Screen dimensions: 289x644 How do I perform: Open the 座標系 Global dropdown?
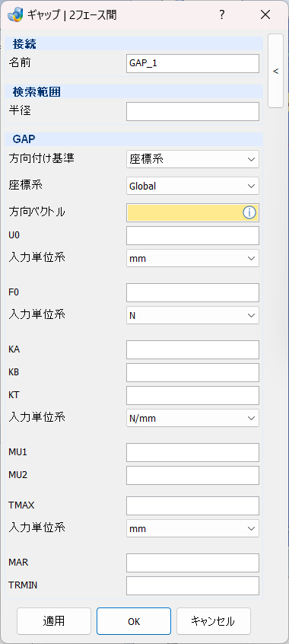click(x=192, y=186)
